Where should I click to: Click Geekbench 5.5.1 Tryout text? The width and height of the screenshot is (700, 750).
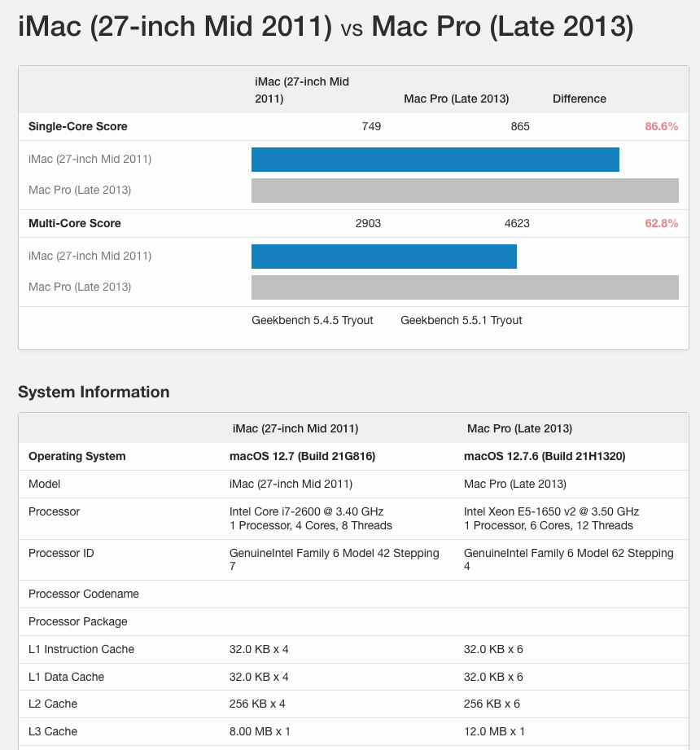[461, 320]
